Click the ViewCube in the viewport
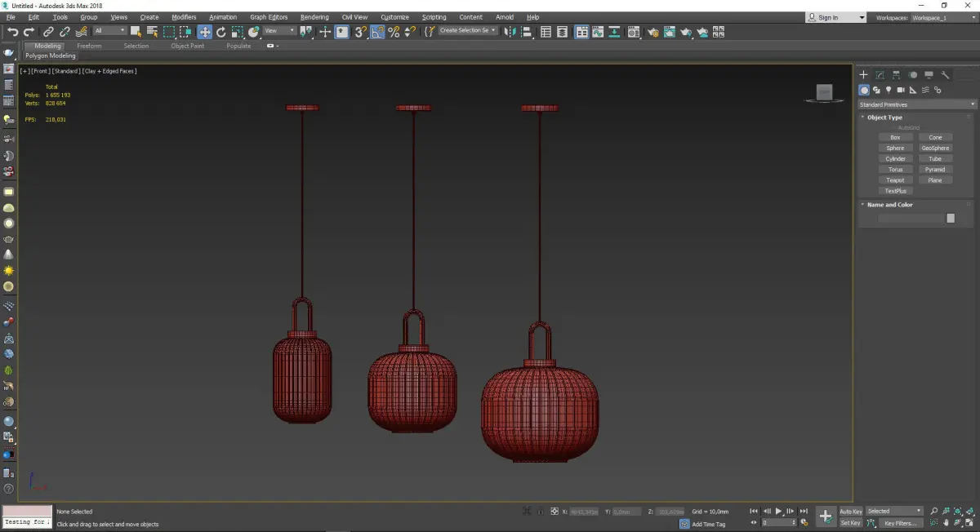Image resolution: width=980 pixels, height=532 pixels. point(824,92)
